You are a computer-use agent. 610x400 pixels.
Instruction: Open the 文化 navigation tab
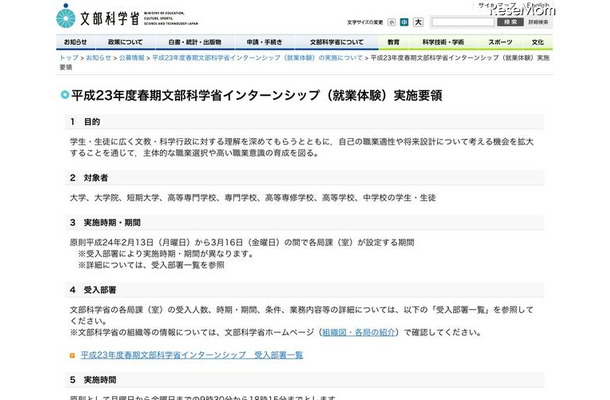pos(538,42)
